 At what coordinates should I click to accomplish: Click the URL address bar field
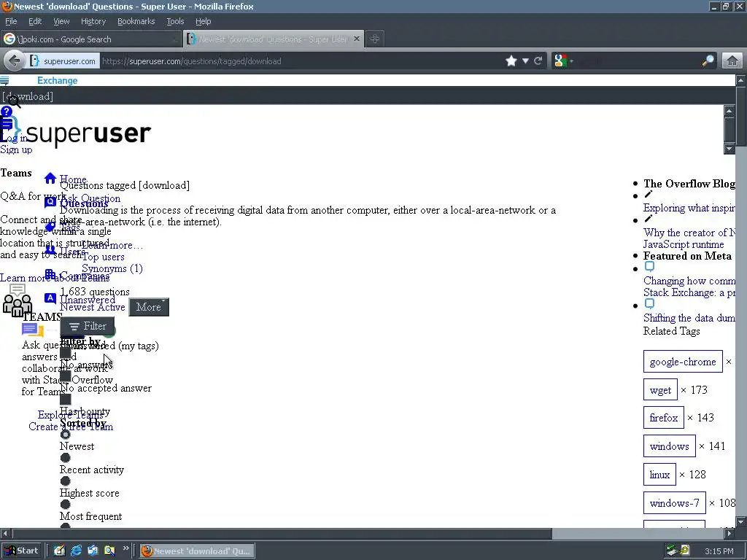300,61
